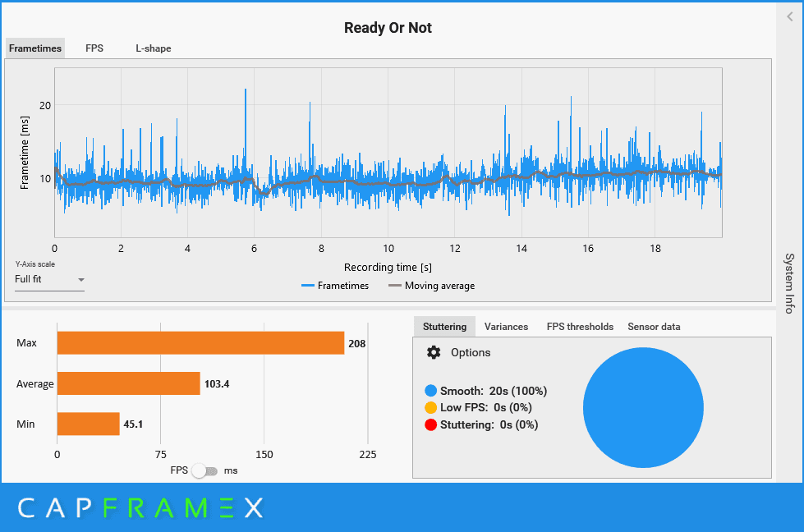Image resolution: width=804 pixels, height=532 pixels.
Task: Open the Variances tab
Action: [x=506, y=327]
